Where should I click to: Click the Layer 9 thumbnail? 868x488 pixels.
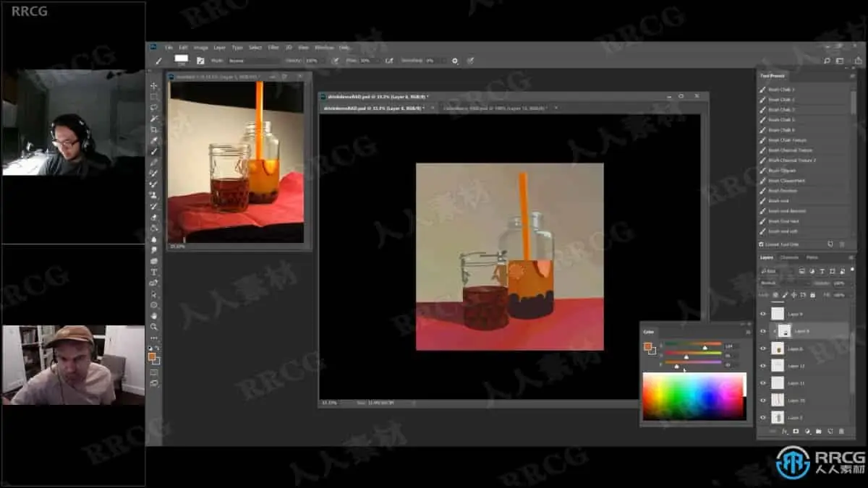click(778, 314)
